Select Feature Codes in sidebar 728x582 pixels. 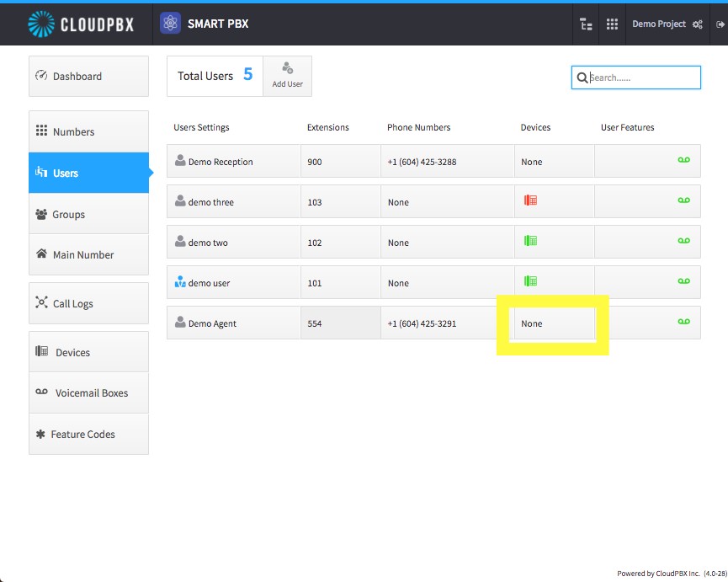pyautogui.click(x=88, y=435)
